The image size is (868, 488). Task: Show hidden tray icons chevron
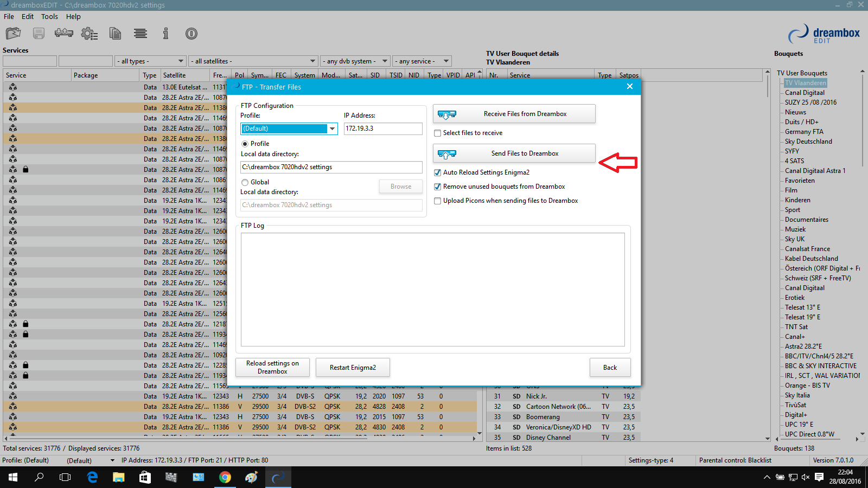click(767, 477)
